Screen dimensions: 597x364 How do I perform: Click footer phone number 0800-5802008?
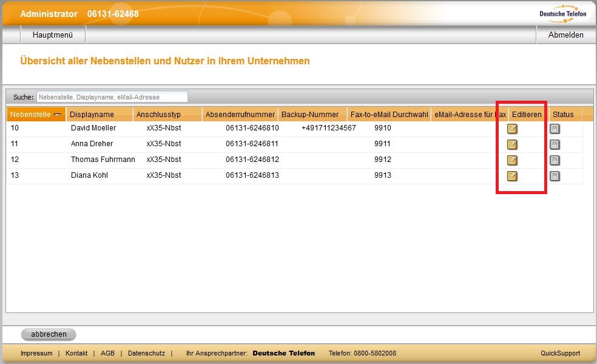[375, 353]
